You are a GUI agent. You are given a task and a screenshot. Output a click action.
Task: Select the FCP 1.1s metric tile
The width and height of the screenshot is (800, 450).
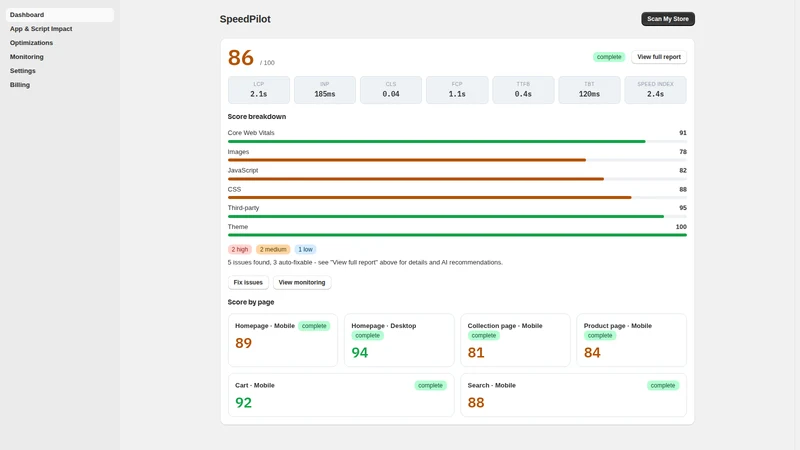[457, 90]
